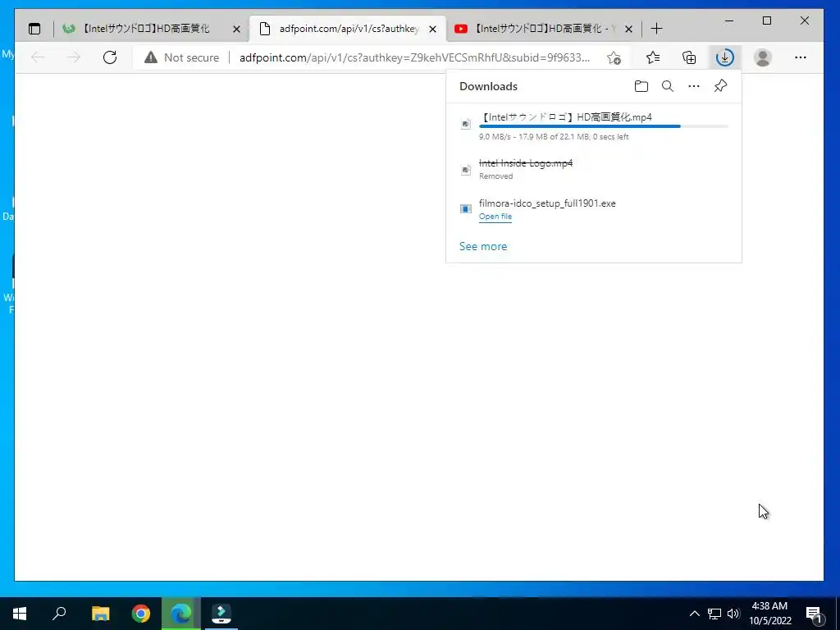This screenshot has width=840, height=630.
Task: Open Filmora app in taskbar
Action: (221, 614)
